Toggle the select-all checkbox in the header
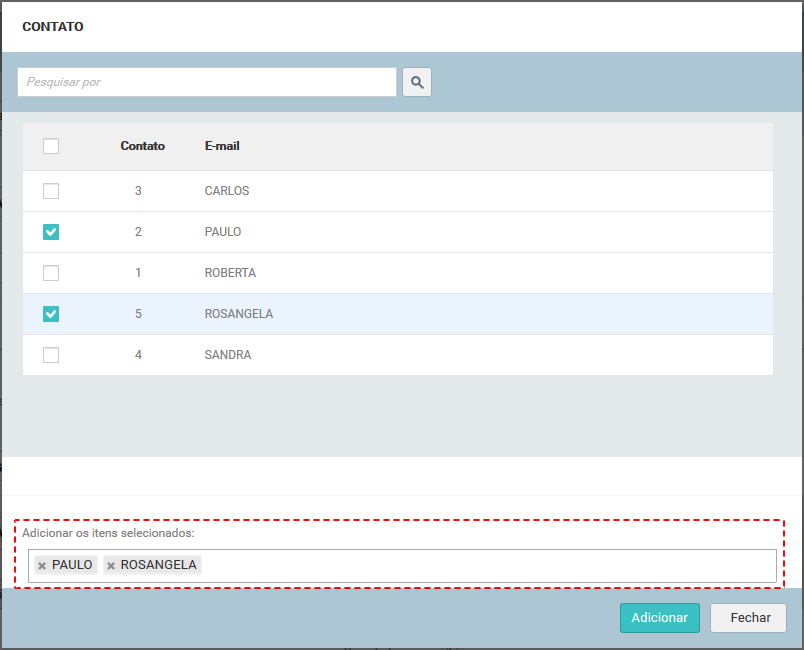804x650 pixels. pos(51,146)
